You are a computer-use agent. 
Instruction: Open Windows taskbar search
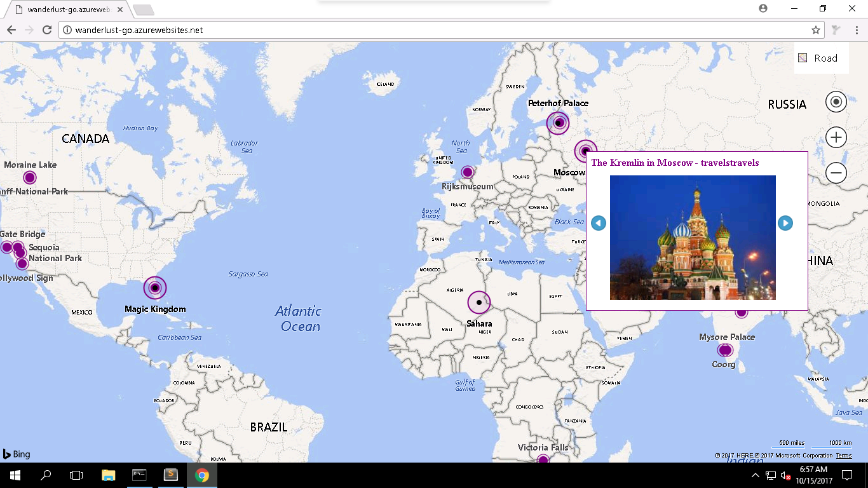click(46, 475)
